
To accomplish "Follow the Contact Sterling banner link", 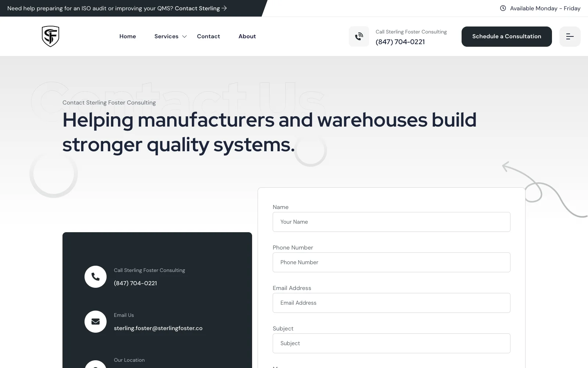I will (x=201, y=8).
